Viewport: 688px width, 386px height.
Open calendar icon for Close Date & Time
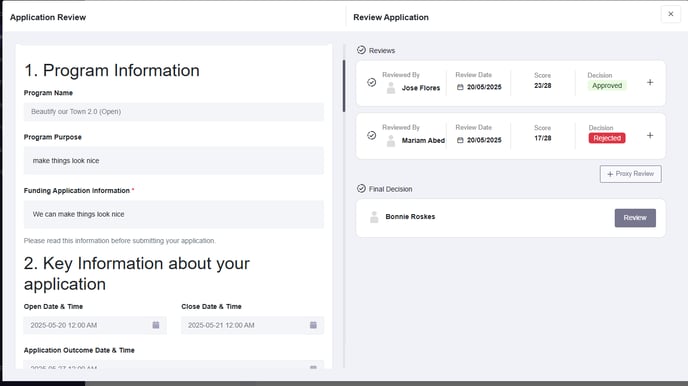pyautogui.click(x=313, y=325)
